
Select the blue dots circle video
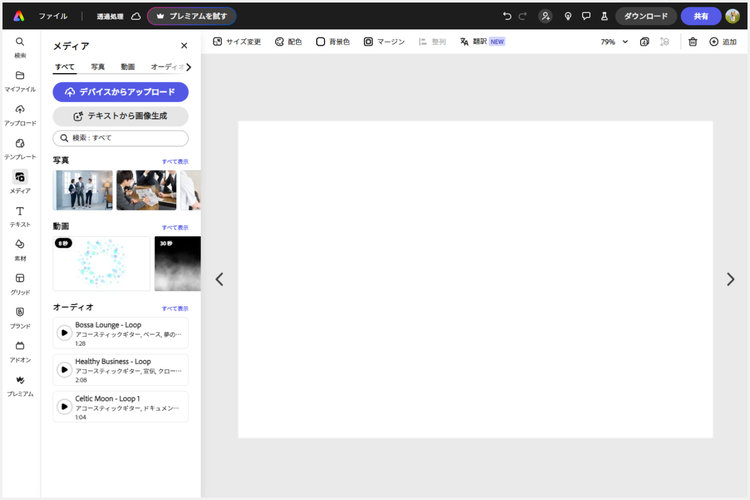101,263
